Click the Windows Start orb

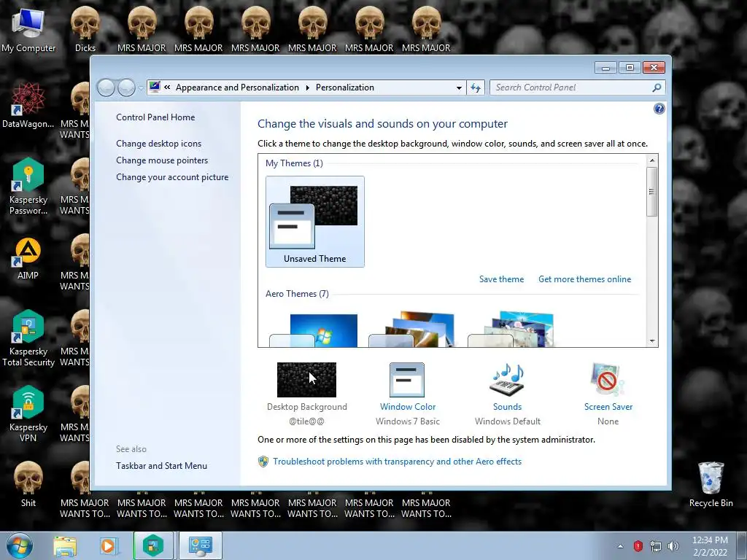[x=20, y=545]
